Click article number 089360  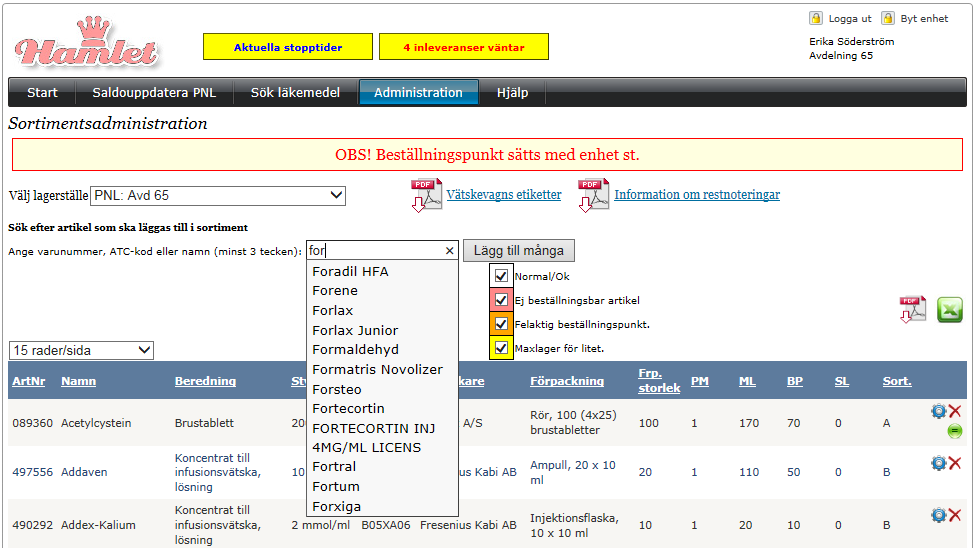32,423
